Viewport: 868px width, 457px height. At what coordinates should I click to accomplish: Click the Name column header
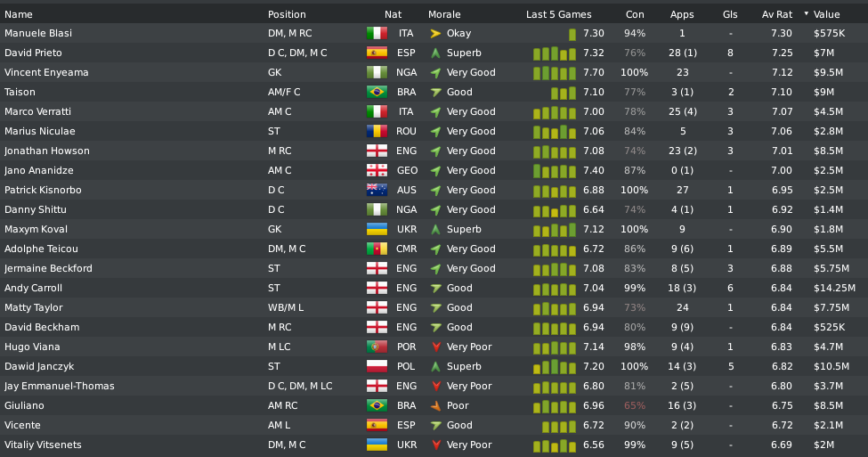tap(19, 14)
